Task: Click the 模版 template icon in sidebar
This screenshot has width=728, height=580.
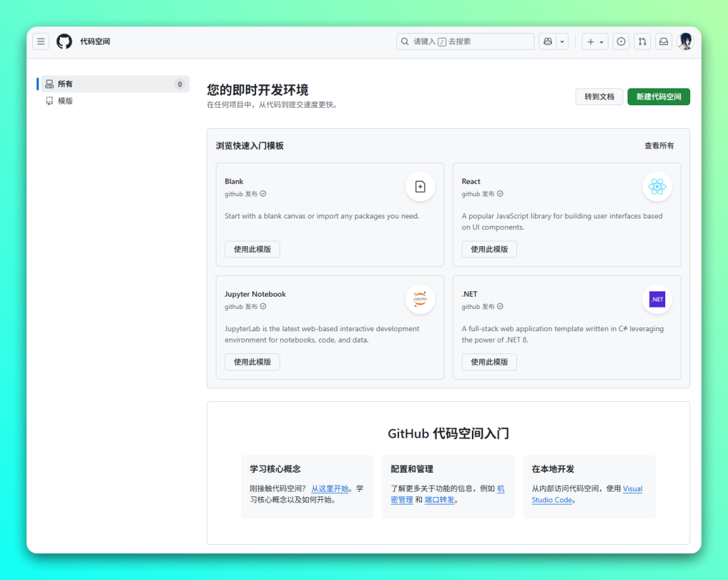Action: point(49,100)
